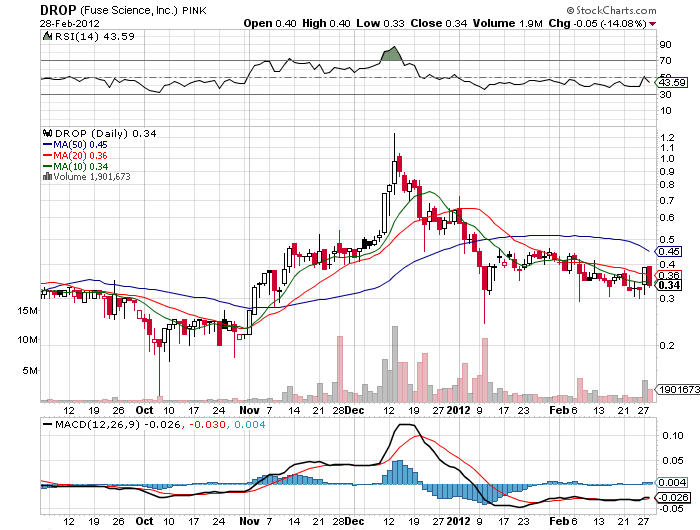Click the tallest grey volume bar in December
Image resolution: width=700 pixels, height=530 pixels.
click(395, 364)
